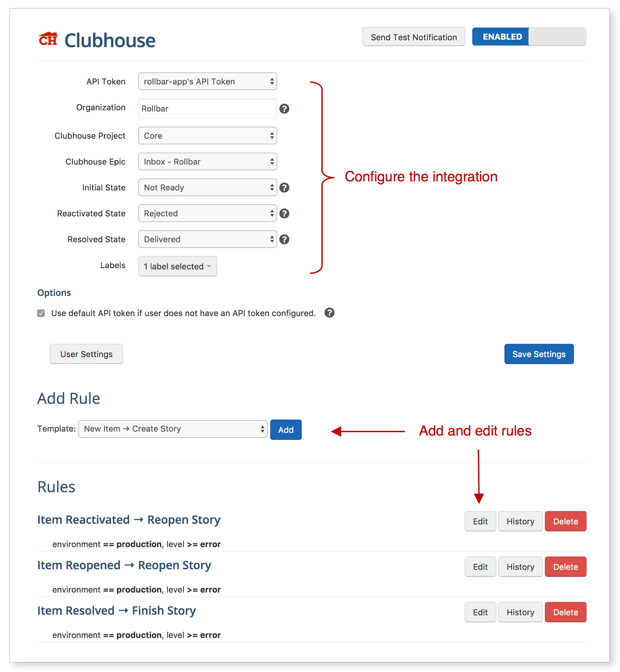Open Reactivated State dropdown showing Rejected
This screenshot has width=620, height=672.
point(207,213)
